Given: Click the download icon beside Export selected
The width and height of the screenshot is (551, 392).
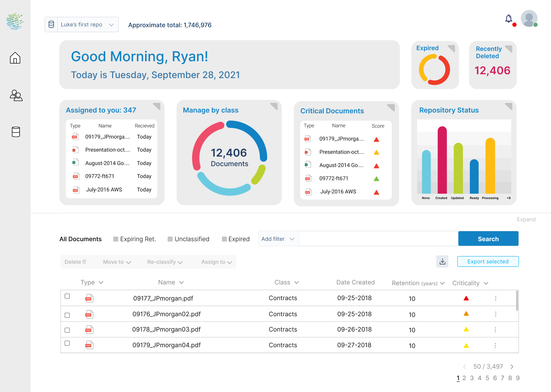Looking at the screenshot, I should click(x=442, y=261).
